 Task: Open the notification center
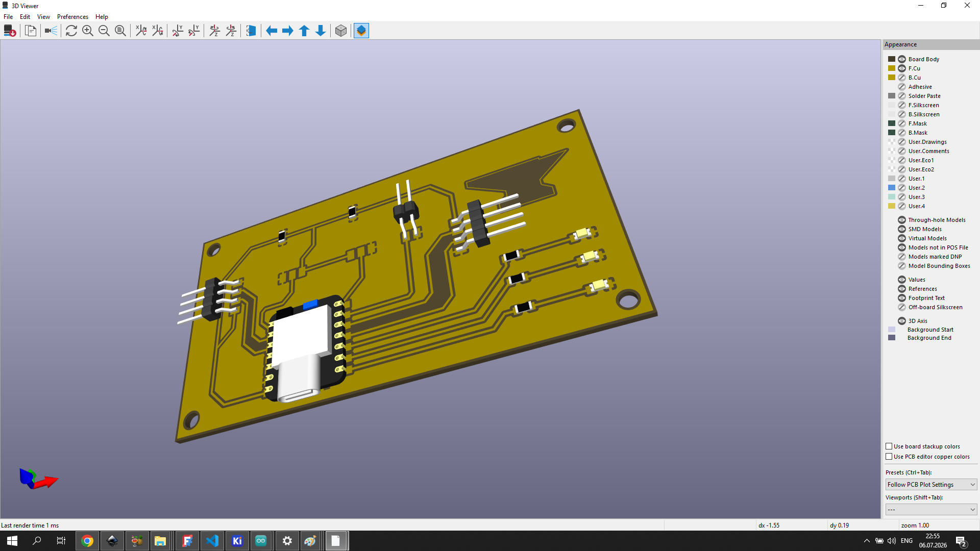click(961, 541)
